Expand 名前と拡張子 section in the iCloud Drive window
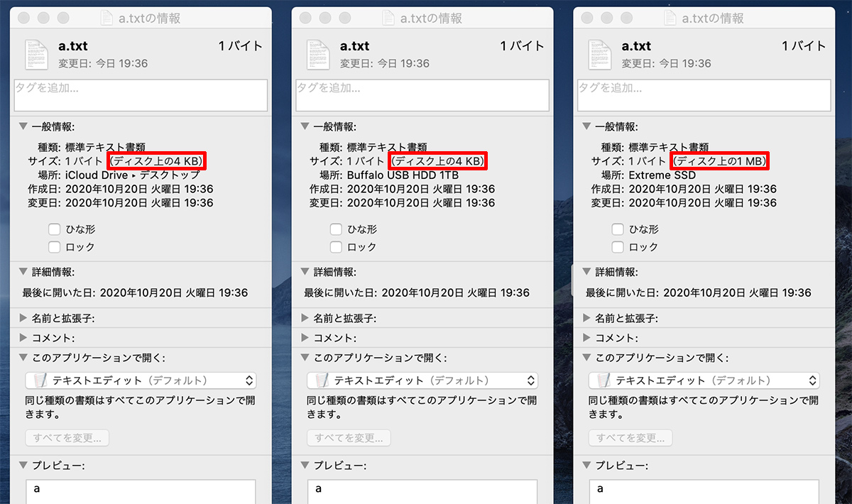The height and width of the screenshot is (504, 852). (x=23, y=318)
